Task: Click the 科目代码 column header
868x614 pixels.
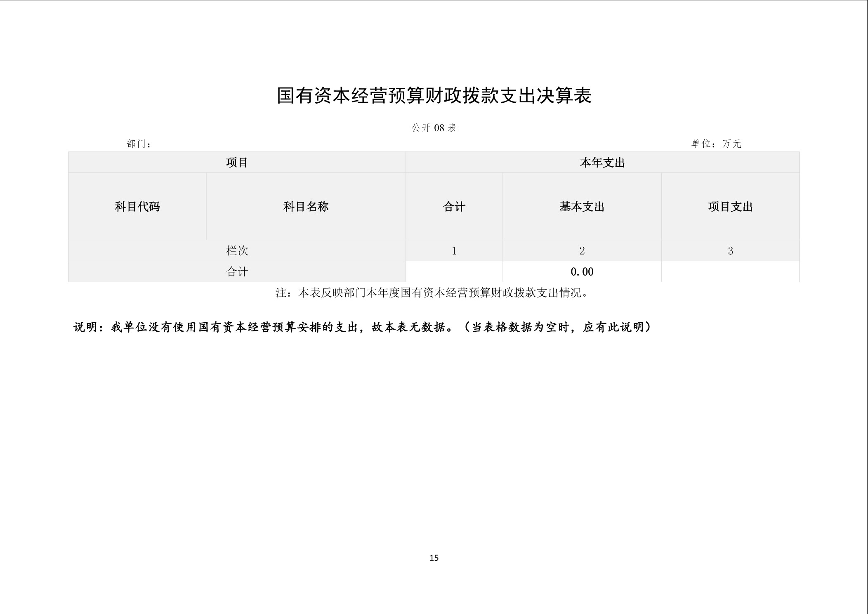Action: pyautogui.click(x=137, y=206)
